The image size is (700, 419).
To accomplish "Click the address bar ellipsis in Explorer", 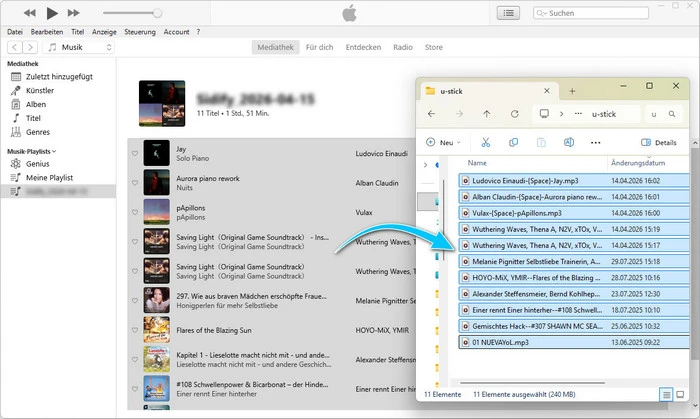I will tap(578, 114).
